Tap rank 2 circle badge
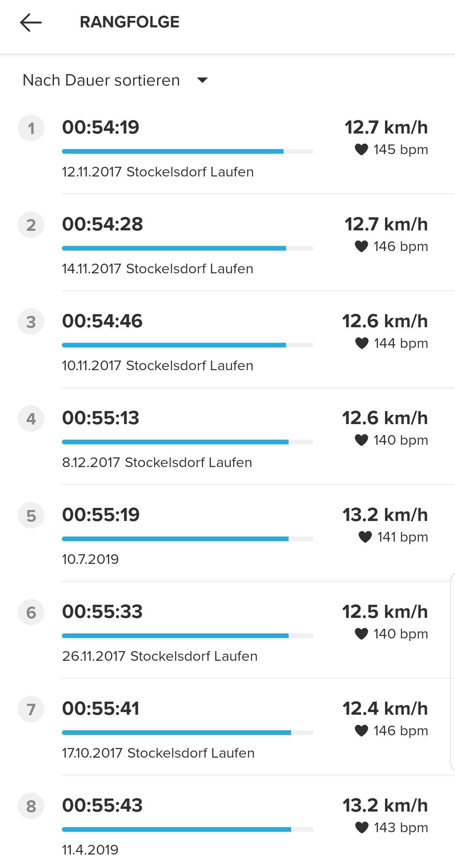The width and height of the screenshot is (455, 868). 31,225
